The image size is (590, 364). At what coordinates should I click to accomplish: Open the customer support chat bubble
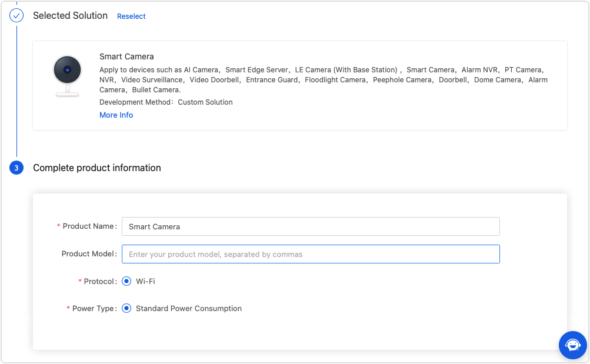(x=572, y=345)
